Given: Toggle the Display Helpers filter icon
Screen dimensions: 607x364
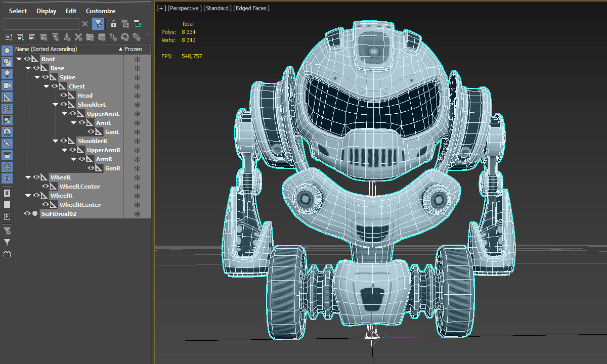Looking at the screenshot, I should [x=7, y=97].
